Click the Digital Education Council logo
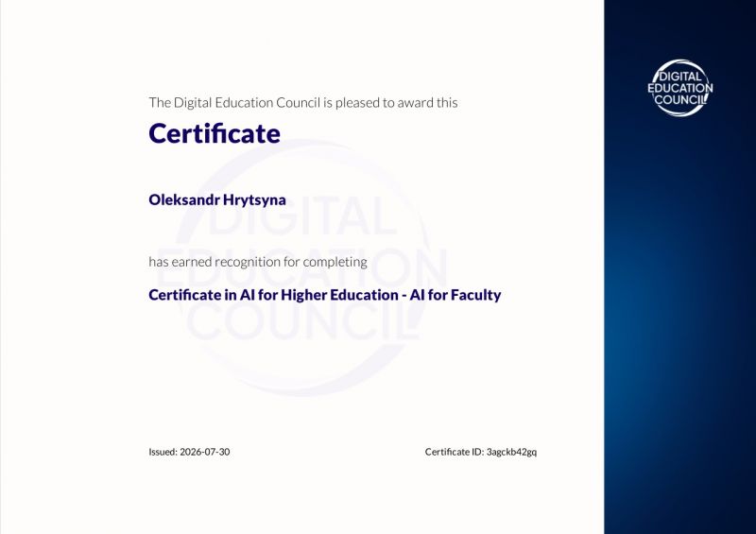Image resolution: width=756 pixels, height=534 pixels. (x=679, y=88)
